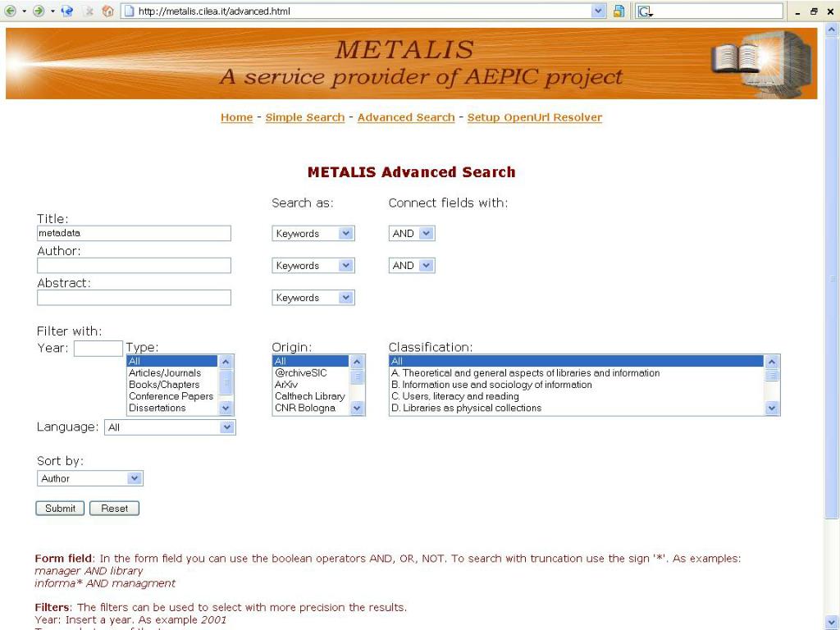Click the Author input field
The height and width of the screenshot is (630, 840).
[134, 265]
